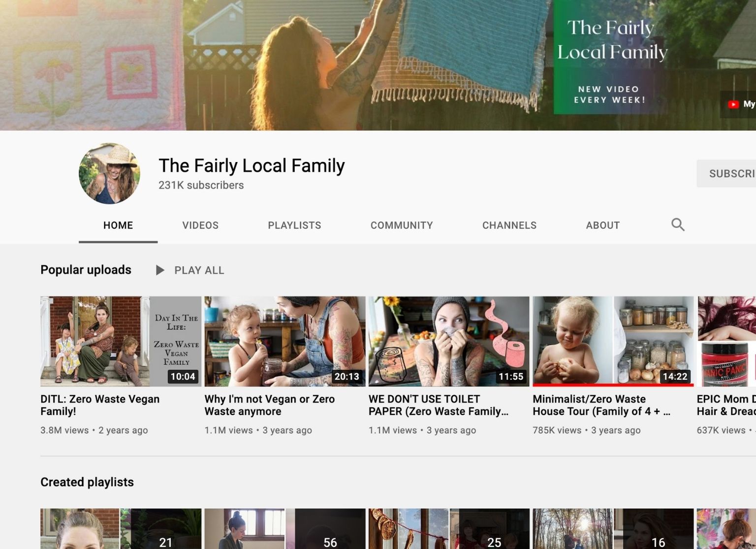Switch to the Videos tab

[200, 226]
